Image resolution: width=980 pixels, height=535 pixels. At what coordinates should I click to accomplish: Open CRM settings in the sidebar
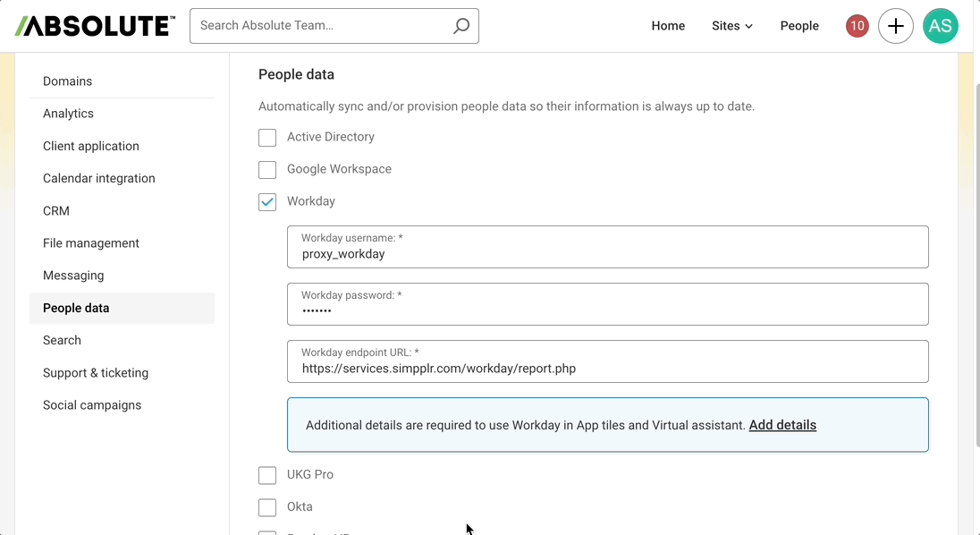coord(55,210)
